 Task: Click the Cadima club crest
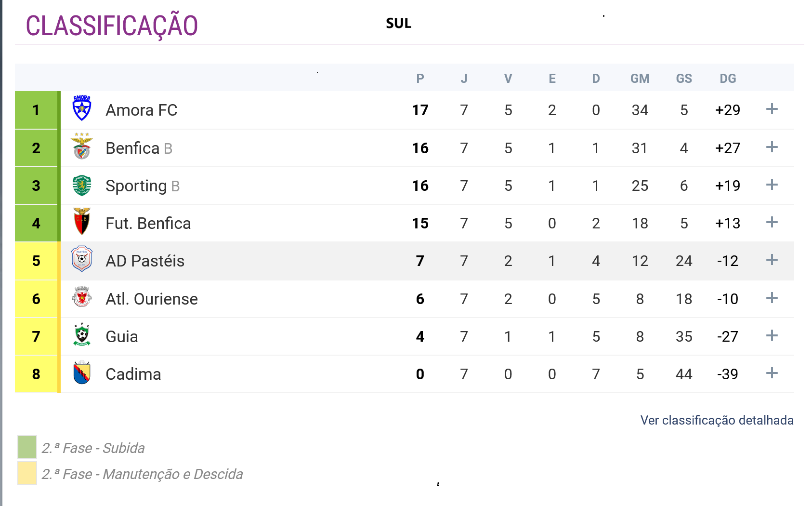(x=82, y=373)
